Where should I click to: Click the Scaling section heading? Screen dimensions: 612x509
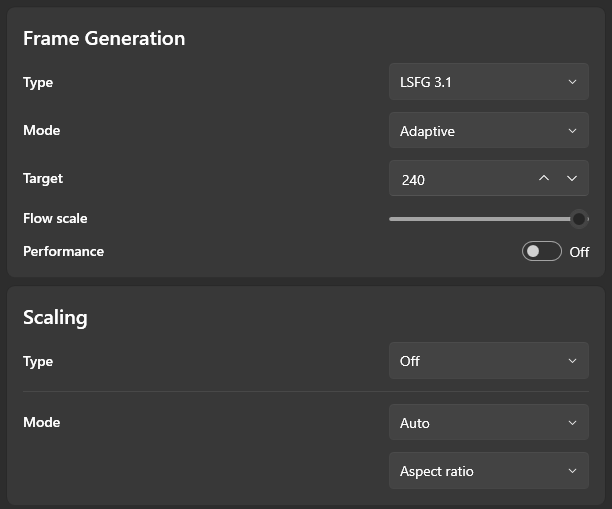[x=55, y=318]
